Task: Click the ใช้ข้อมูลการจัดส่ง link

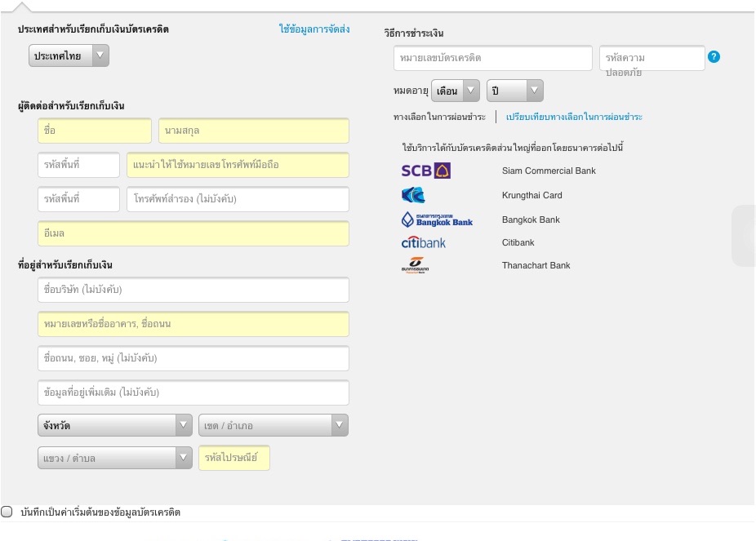Action: click(x=314, y=29)
